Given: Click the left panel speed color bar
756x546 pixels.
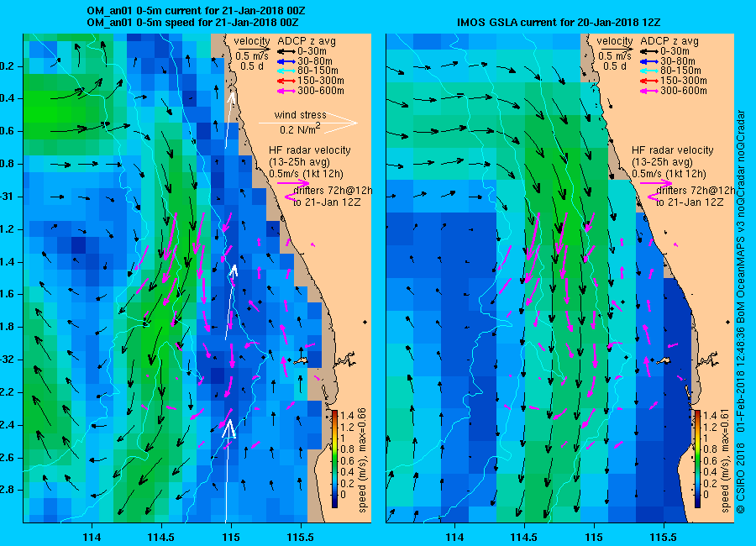Looking at the screenshot, I should [334, 458].
